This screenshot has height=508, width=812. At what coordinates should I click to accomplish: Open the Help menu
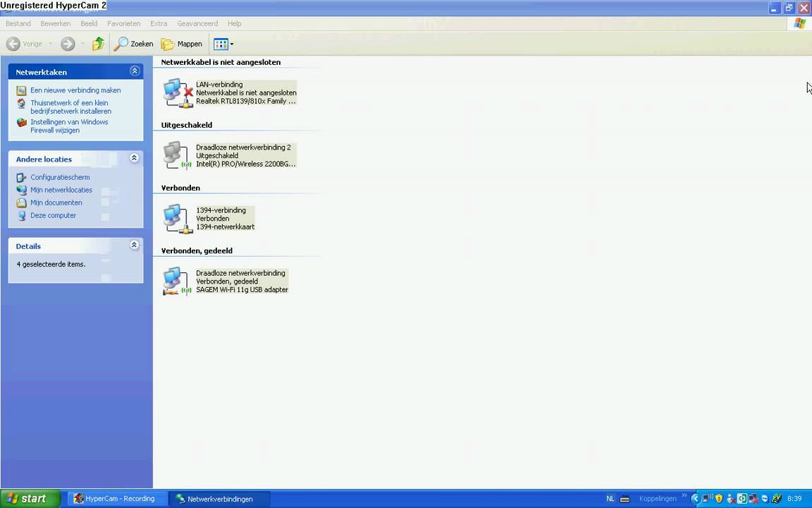pos(235,23)
